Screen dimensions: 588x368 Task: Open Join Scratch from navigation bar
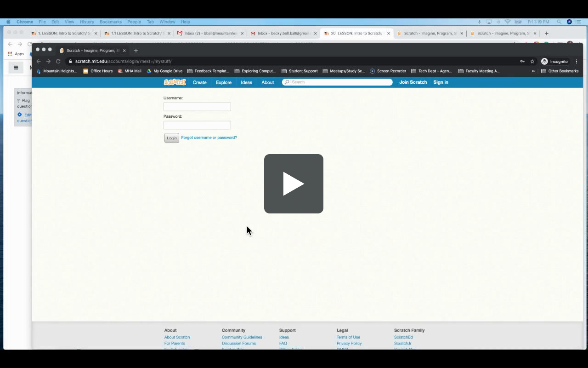pyautogui.click(x=413, y=82)
